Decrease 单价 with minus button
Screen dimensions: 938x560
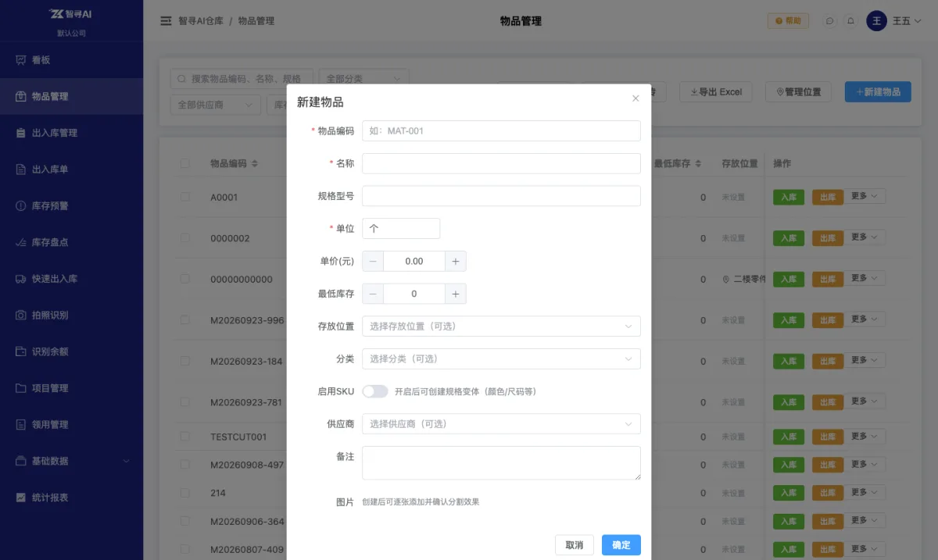tap(373, 262)
